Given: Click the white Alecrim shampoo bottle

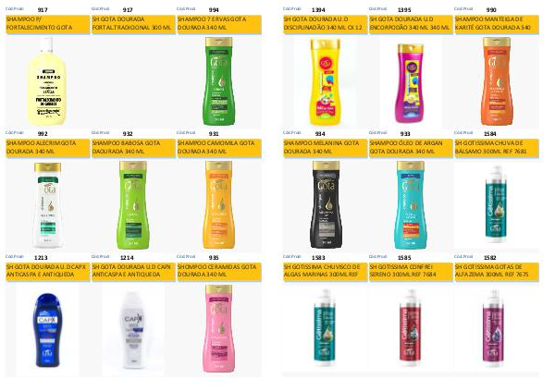Looking at the screenshot, I should click(x=48, y=205).
